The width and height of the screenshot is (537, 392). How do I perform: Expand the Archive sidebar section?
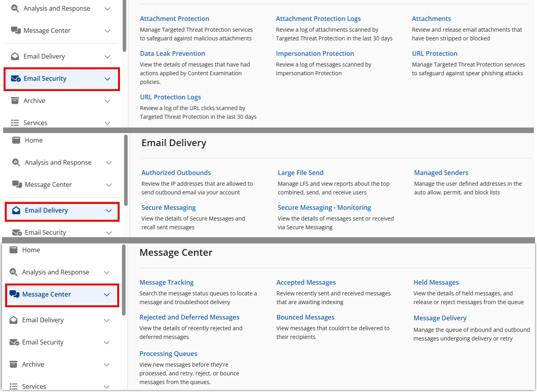click(107, 101)
